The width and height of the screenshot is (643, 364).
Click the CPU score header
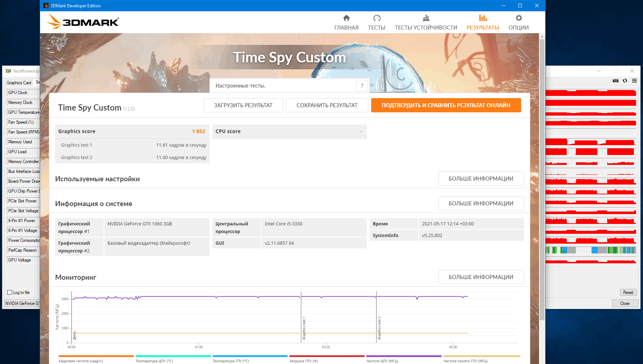pos(289,131)
